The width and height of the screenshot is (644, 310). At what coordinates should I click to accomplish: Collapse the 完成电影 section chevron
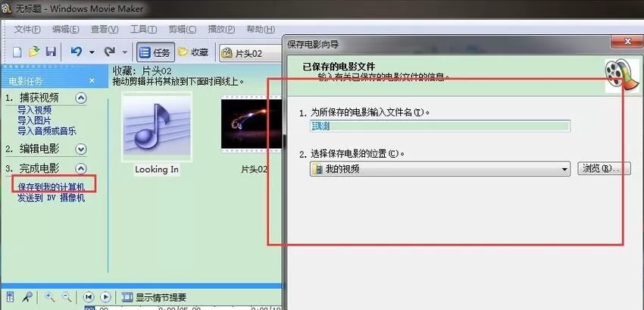click(81, 168)
